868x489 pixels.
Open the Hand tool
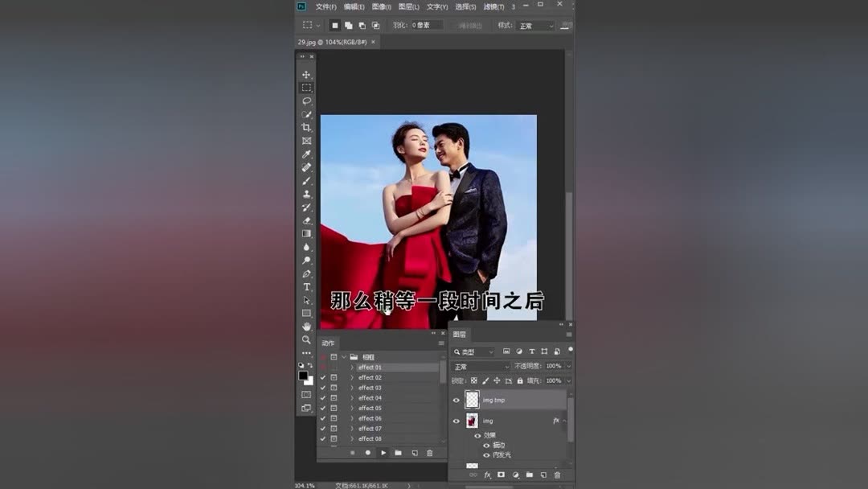306,326
